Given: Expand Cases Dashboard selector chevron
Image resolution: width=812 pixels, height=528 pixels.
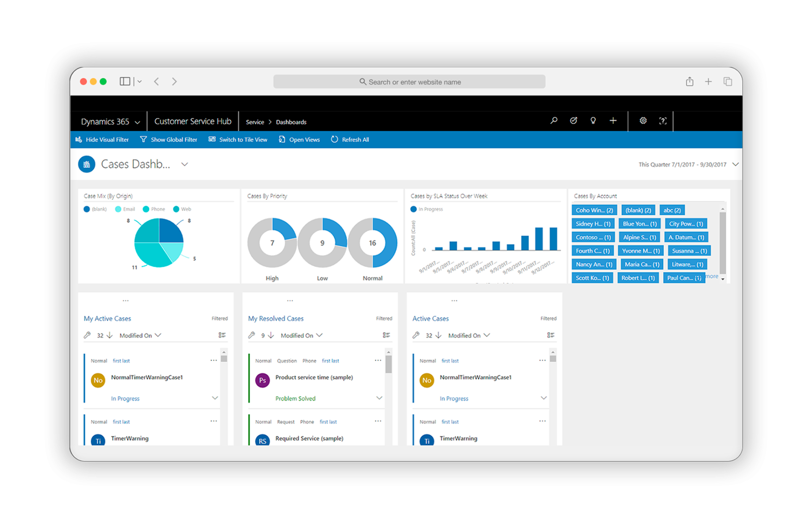Looking at the screenshot, I should [x=185, y=164].
